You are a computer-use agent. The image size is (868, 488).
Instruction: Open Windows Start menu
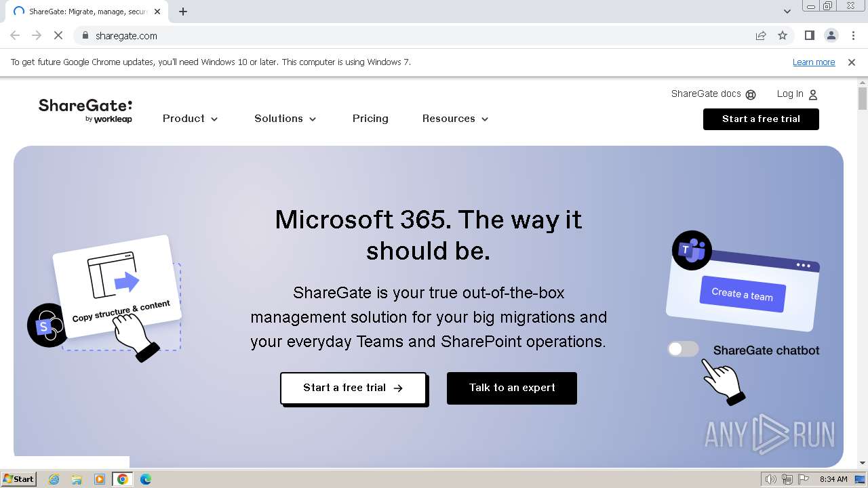(x=19, y=479)
